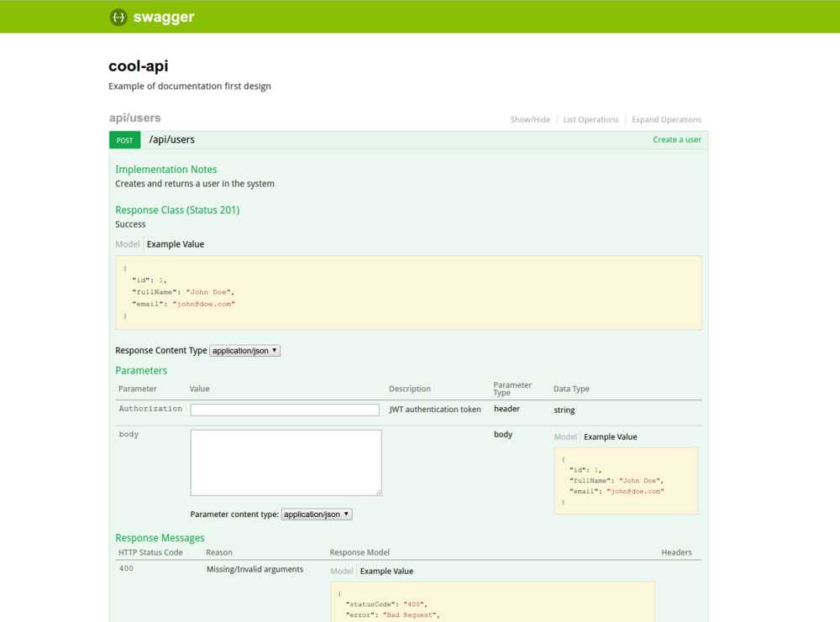
Task: Click the Authorization value input field
Action: point(285,410)
